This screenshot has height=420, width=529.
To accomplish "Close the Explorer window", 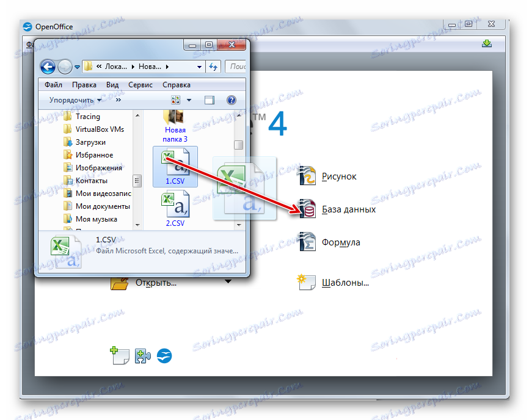I will (232, 45).
